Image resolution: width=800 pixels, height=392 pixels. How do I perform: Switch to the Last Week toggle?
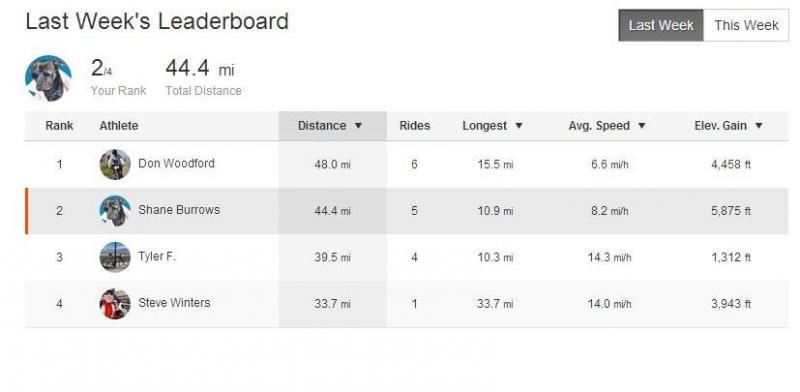661,25
